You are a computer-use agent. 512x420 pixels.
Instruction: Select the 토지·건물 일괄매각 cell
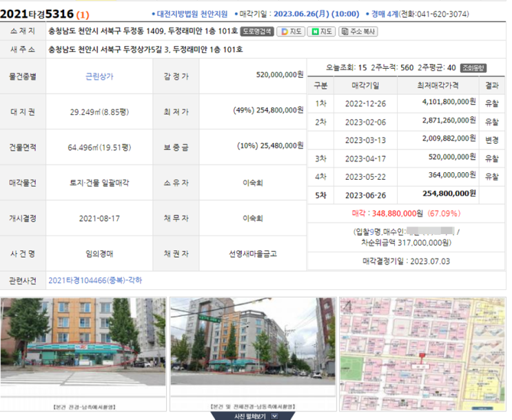(x=99, y=182)
